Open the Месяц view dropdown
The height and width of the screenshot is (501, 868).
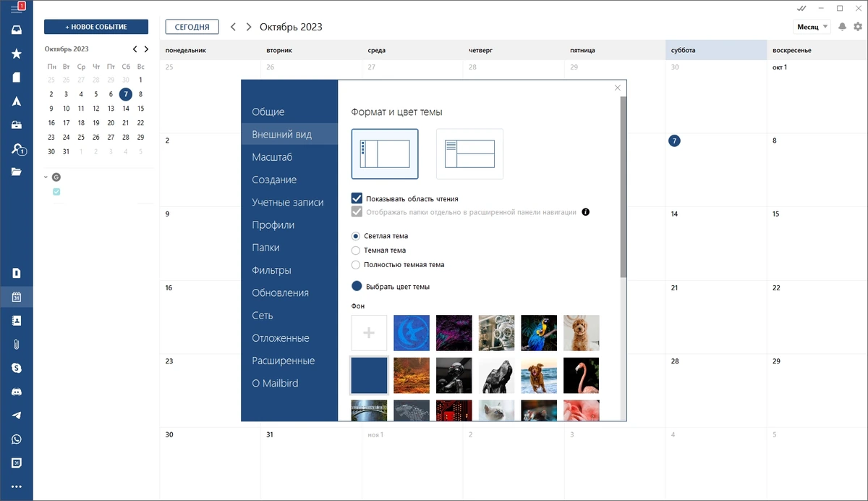click(812, 27)
